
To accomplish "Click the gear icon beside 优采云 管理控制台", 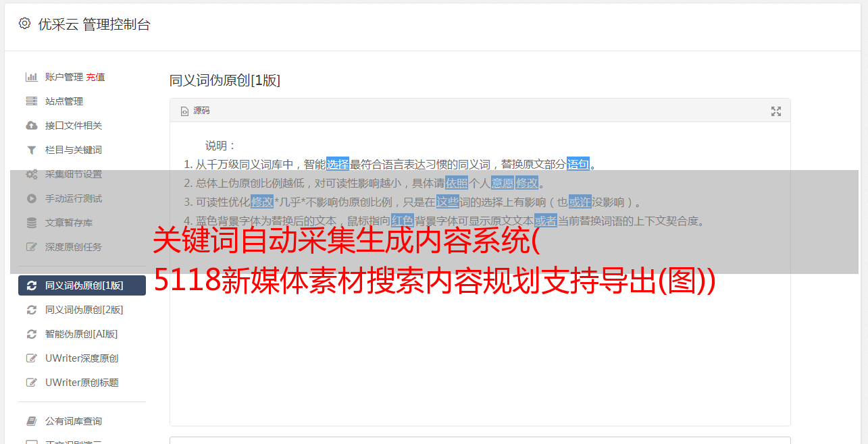I will pos(25,24).
